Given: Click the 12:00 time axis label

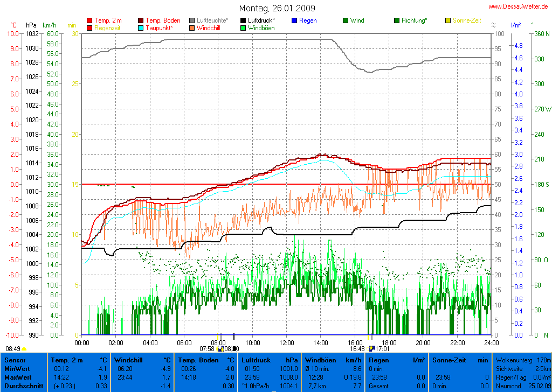Looking at the screenshot, I should (x=286, y=342).
